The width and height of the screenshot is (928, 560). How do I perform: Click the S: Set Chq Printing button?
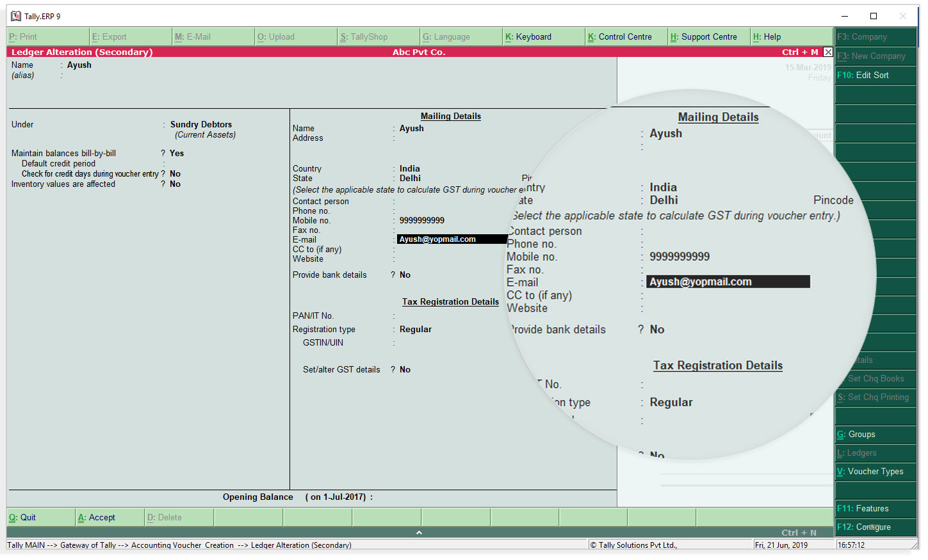(x=875, y=397)
